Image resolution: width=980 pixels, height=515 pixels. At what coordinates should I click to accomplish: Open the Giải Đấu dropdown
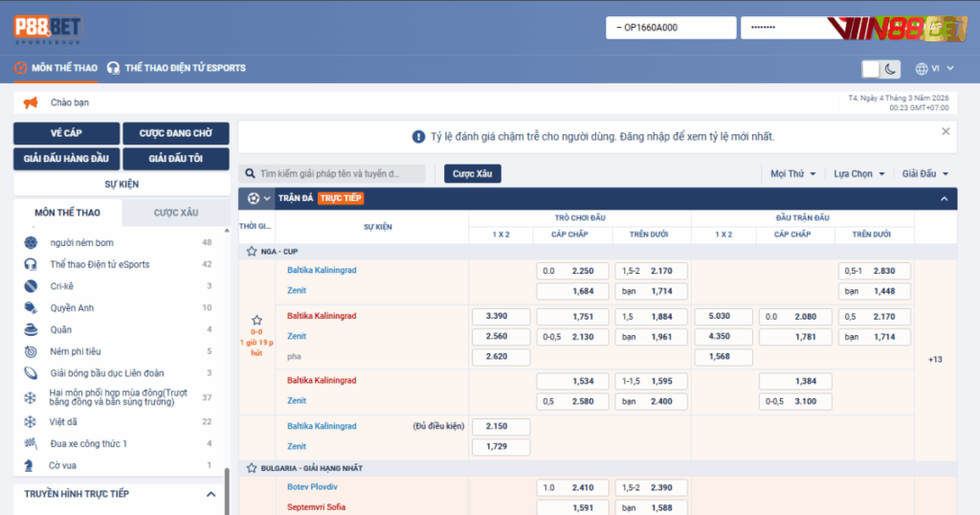(924, 174)
